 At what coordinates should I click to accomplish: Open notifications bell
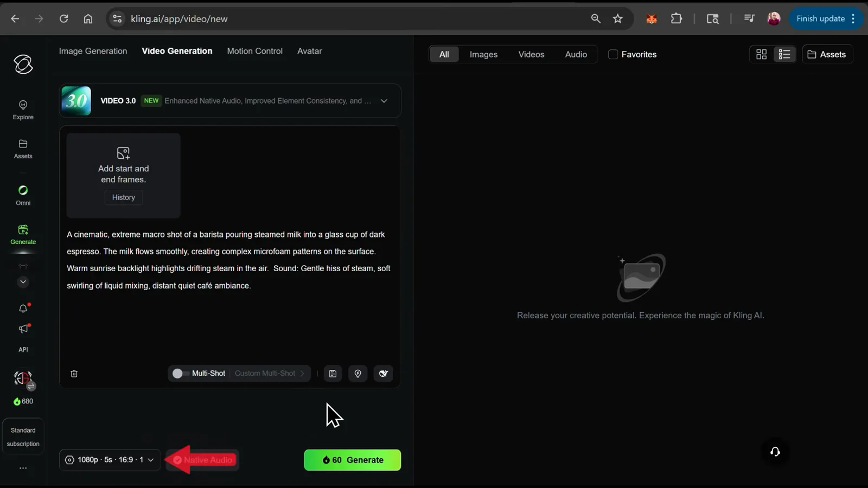pyautogui.click(x=23, y=309)
